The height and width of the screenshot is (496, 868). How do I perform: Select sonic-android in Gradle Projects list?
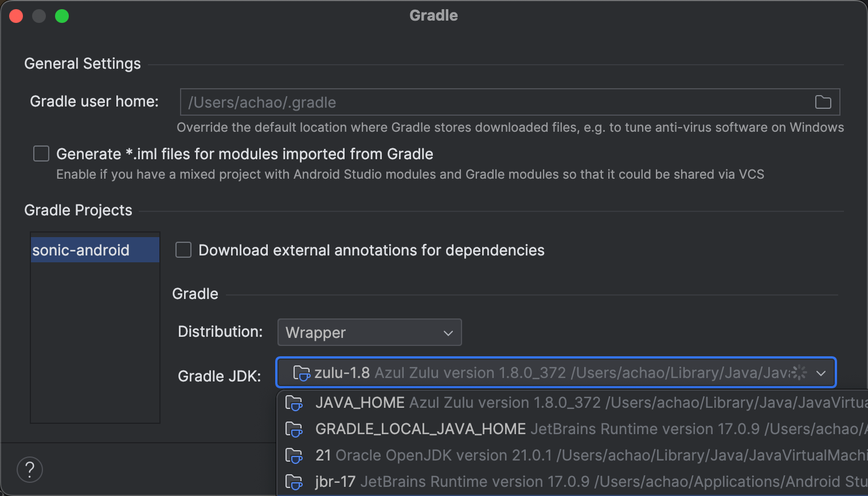click(81, 250)
